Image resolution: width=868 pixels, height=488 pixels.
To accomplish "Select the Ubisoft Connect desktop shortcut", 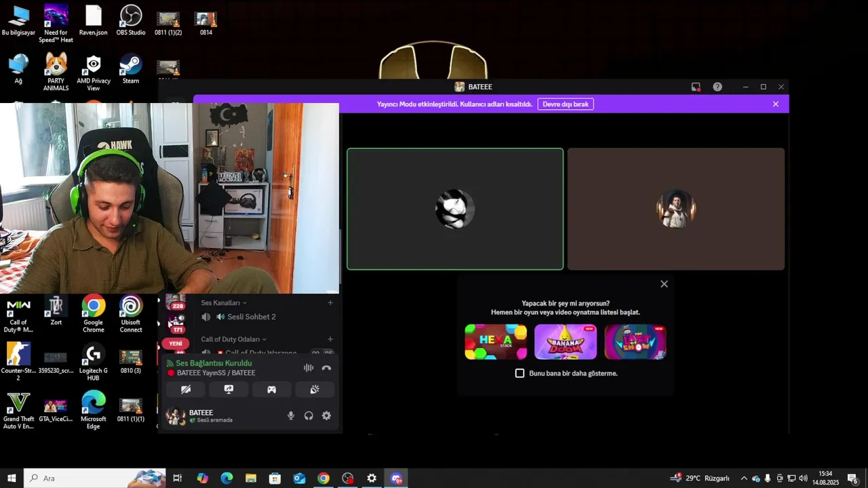I will 131,314.
